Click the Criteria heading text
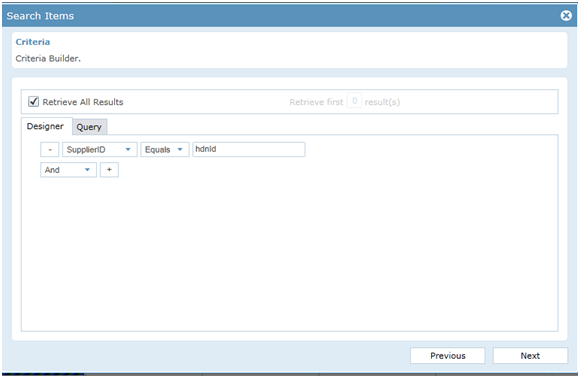This screenshot has height=378, width=580. point(33,42)
